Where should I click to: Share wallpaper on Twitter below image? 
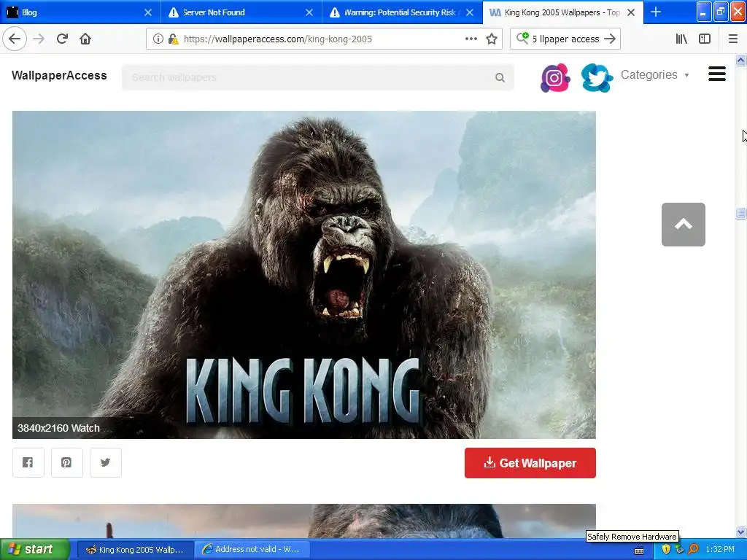pos(105,462)
